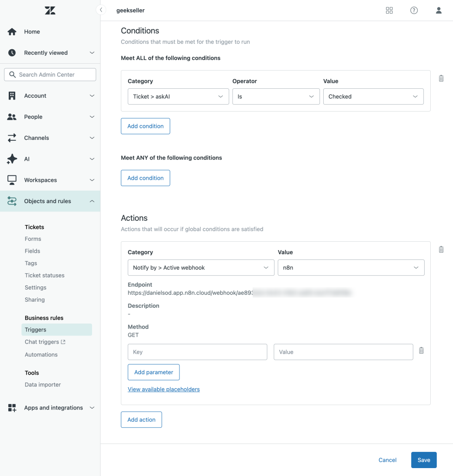Select the n8n webhook value dropdown
The image size is (453, 476).
tap(351, 268)
